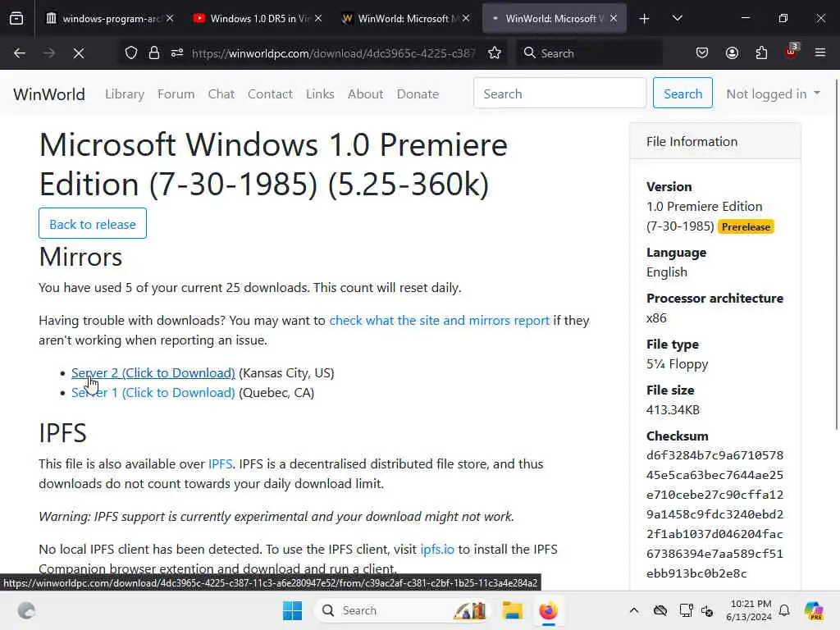Open a new browser tab
Screen dimensions: 840x630
tap(645, 19)
